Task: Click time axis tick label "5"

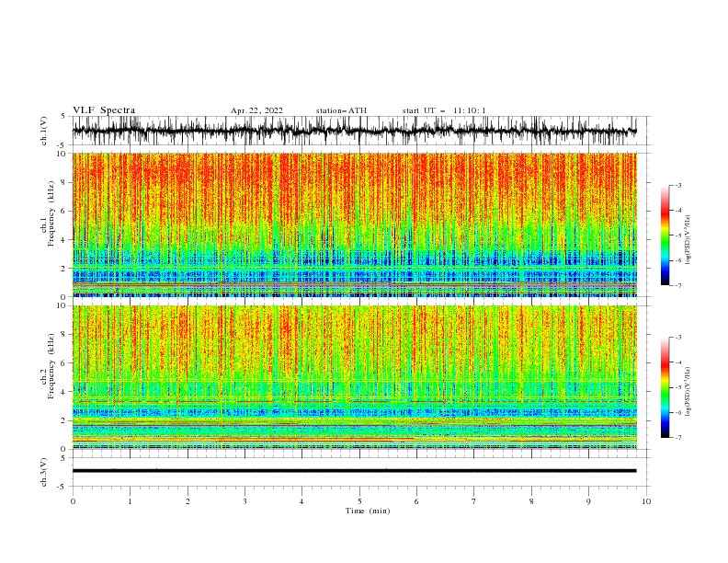Action: [359, 501]
